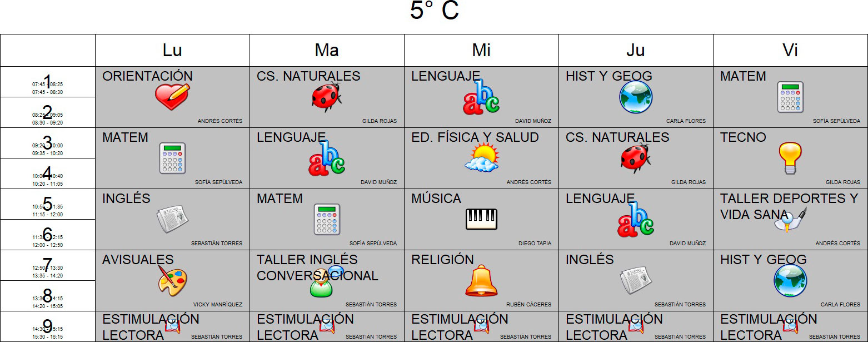The width and height of the screenshot is (868, 342).
Task: Click the sun and cloud Ed. Física icon
Action: point(481,158)
